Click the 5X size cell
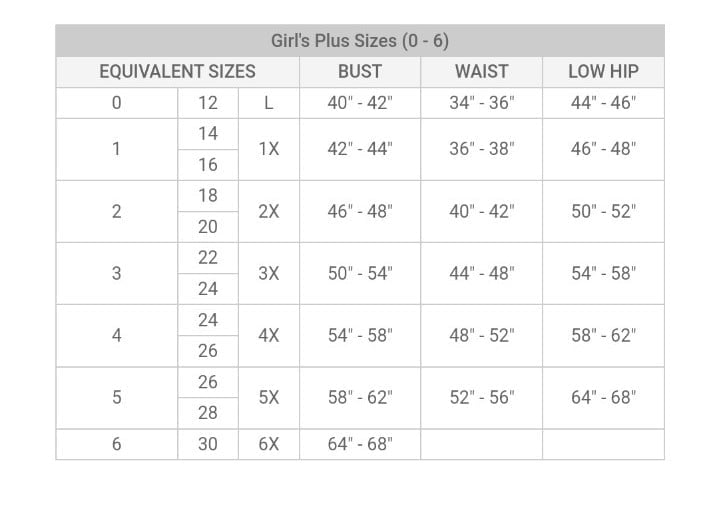719x508 pixels. [x=269, y=398]
